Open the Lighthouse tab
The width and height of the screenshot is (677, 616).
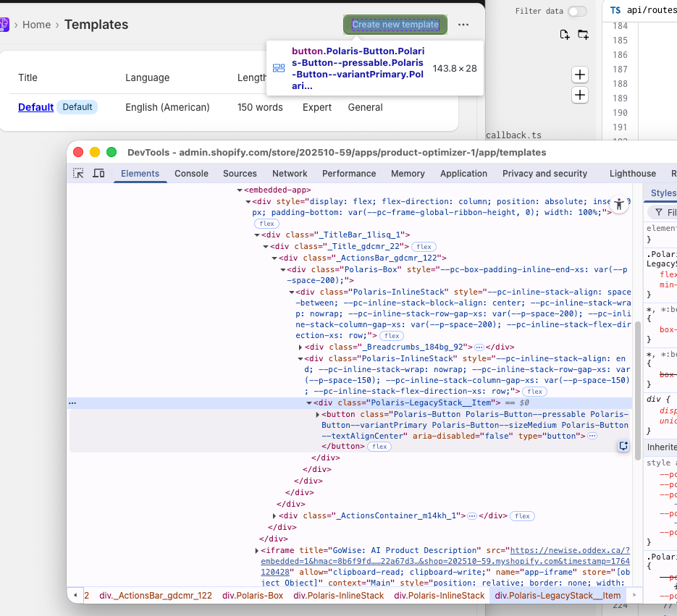pyautogui.click(x=633, y=174)
